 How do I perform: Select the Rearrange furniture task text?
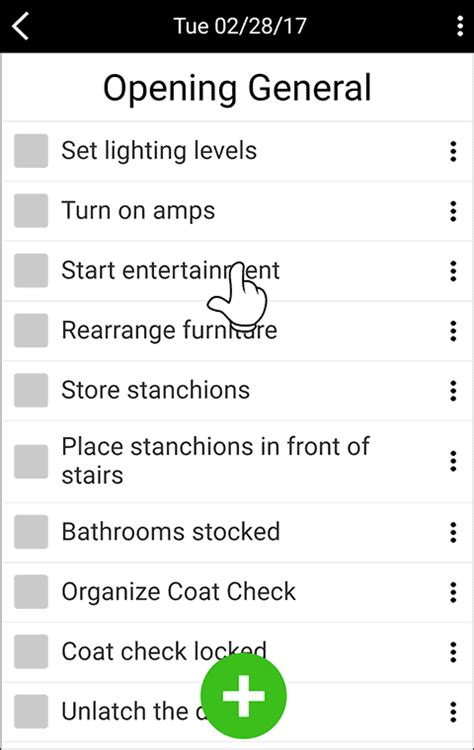[x=169, y=331]
